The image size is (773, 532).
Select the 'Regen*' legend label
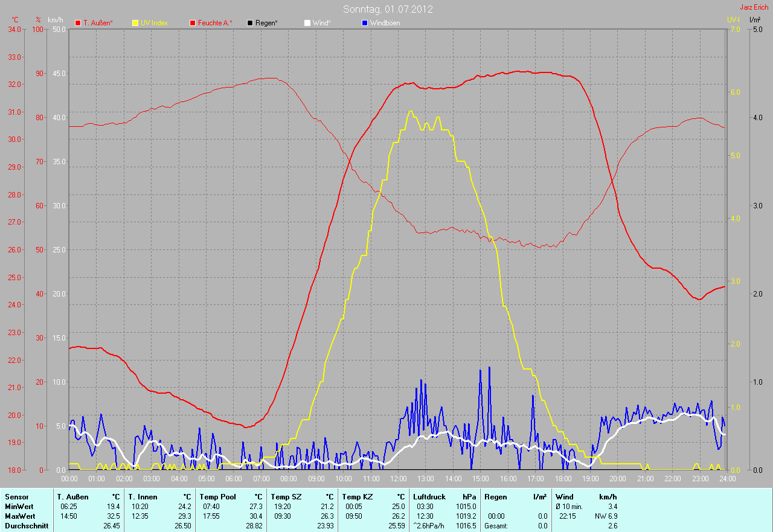point(267,23)
